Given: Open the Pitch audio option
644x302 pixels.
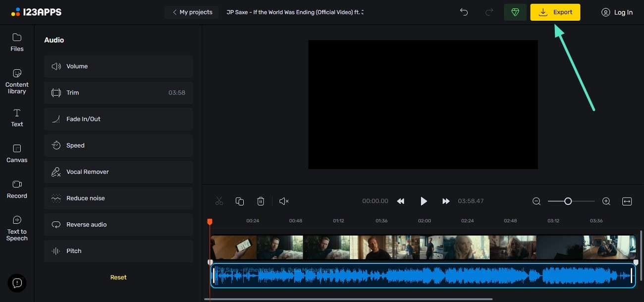Looking at the screenshot, I should (x=118, y=251).
